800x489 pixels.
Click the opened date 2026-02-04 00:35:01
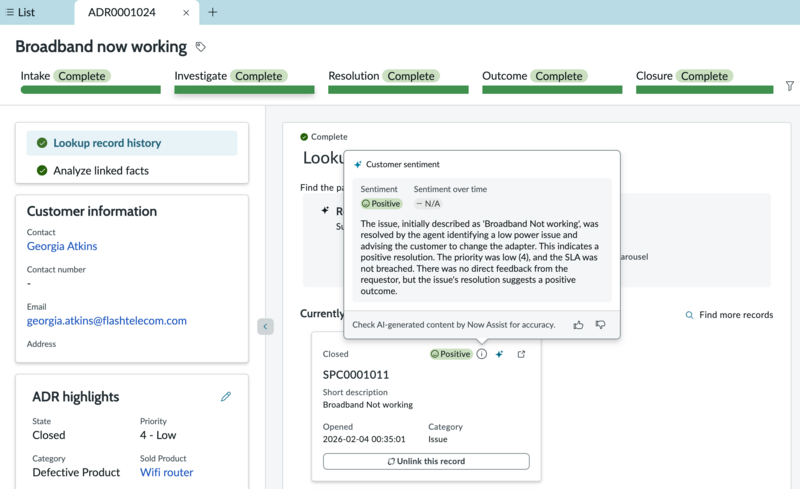364,439
